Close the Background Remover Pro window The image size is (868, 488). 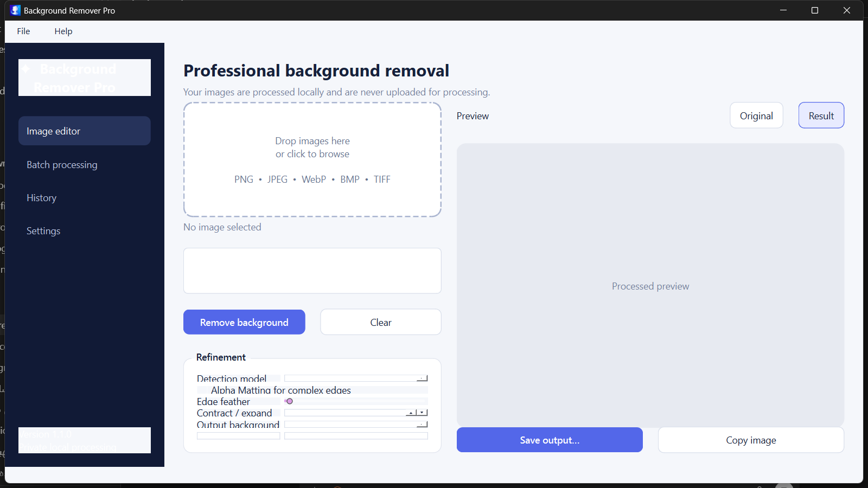847,10
